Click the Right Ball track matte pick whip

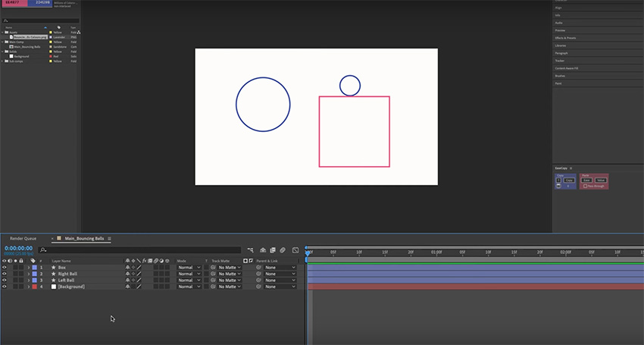click(x=213, y=274)
